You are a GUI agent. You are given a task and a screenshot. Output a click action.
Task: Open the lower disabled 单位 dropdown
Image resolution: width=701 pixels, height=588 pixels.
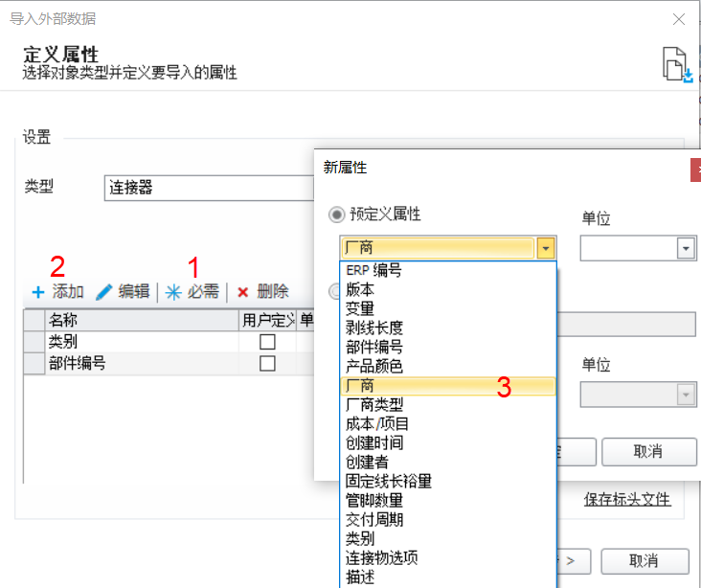pyautogui.click(x=686, y=395)
